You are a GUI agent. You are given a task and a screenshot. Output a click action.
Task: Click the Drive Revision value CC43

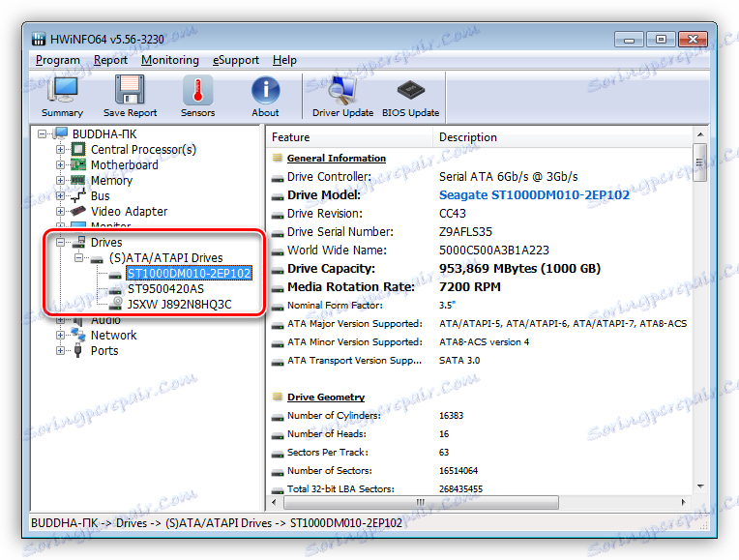point(453,214)
